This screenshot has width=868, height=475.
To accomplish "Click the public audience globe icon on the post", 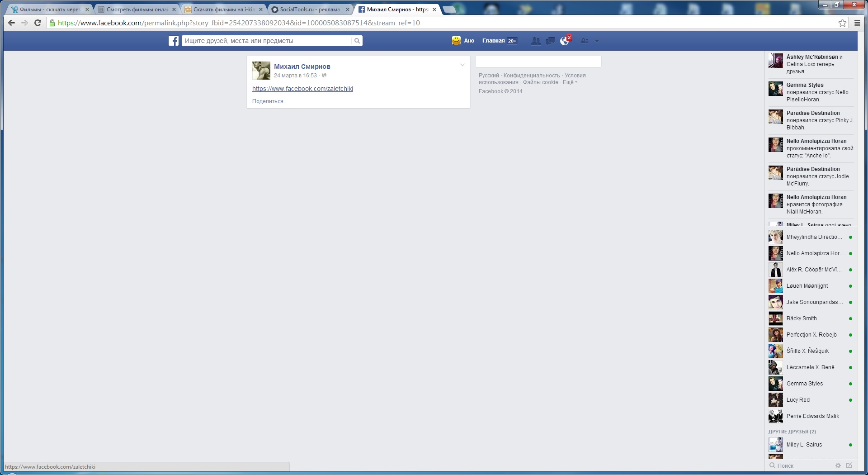I will 324,76.
